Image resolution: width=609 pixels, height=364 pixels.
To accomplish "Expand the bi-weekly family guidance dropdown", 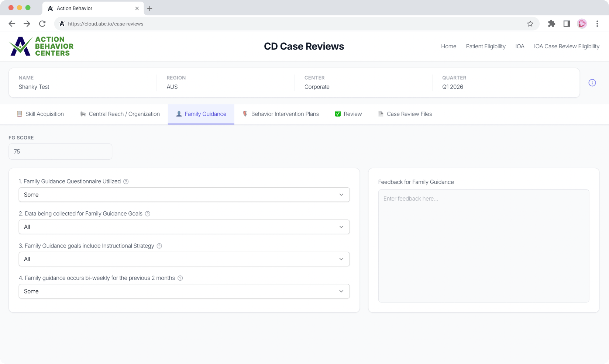I will [x=184, y=291].
